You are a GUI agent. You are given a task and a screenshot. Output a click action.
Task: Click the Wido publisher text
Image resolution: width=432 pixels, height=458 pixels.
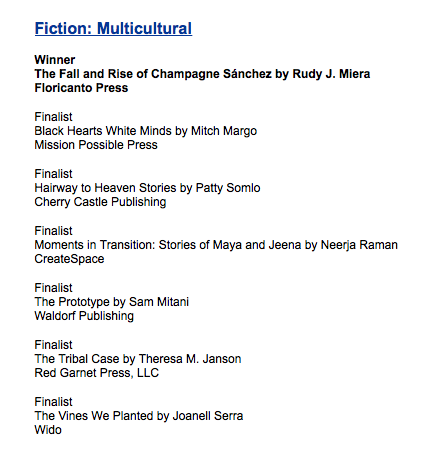click(48, 430)
